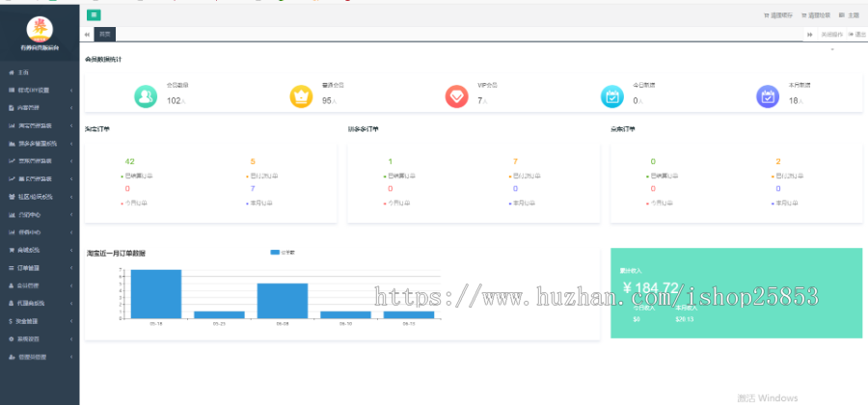Select the 首页 tab

104,35
